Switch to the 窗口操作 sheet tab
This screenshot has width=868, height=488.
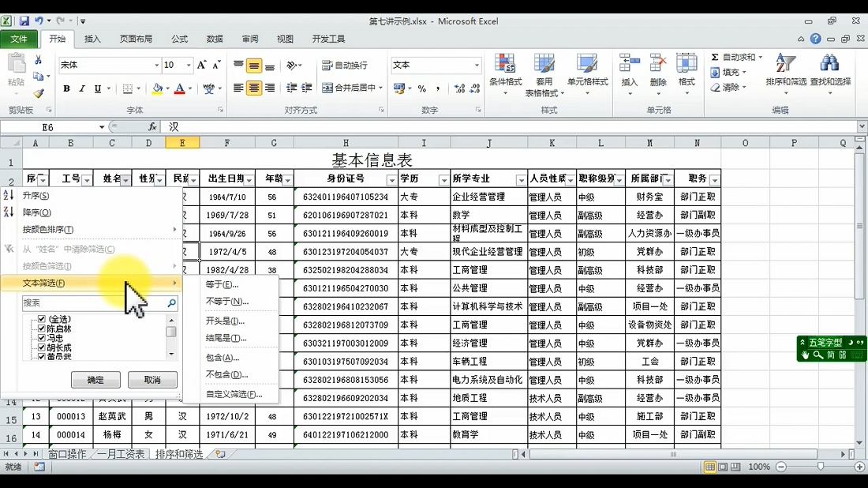[67, 454]
